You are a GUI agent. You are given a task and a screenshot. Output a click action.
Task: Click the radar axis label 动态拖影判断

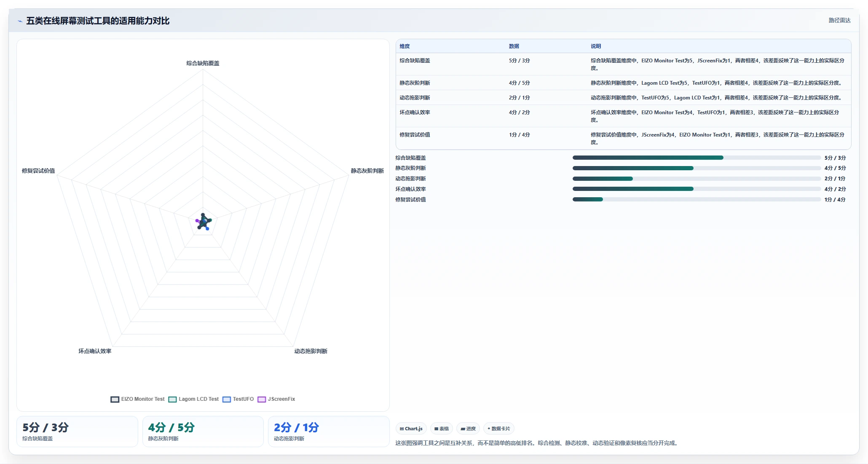click(x=311, y=351)
